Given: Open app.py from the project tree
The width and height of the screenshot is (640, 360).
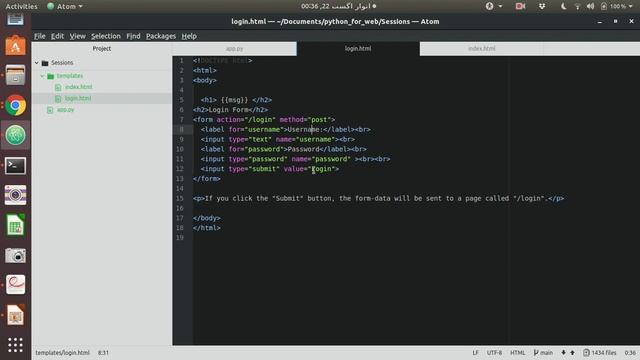Looking at the screenshot, I should (65, 110).
